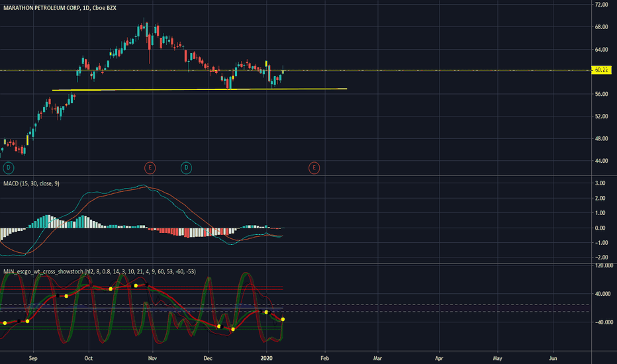The height and width of the screenshot is (364, 617).
Task: Open the MACD (15, 30, close, 9) indicator legend
Action: [x=32, y=183]
